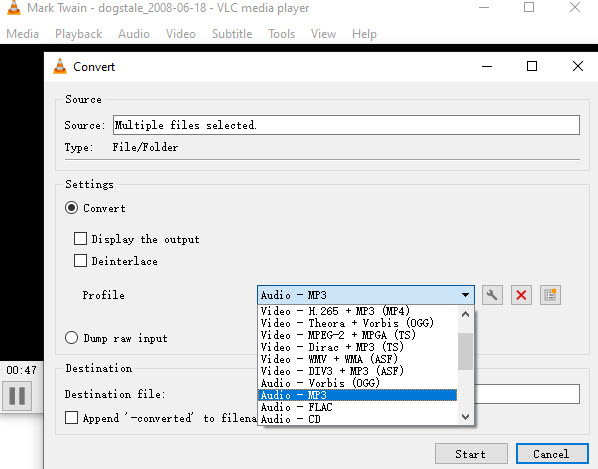Image resolution: width=598 pixels, height=469 pixels.
Task: Pick Video - MPEG-2 + MPGA (TS)
Action: click(x=357, y=335)
